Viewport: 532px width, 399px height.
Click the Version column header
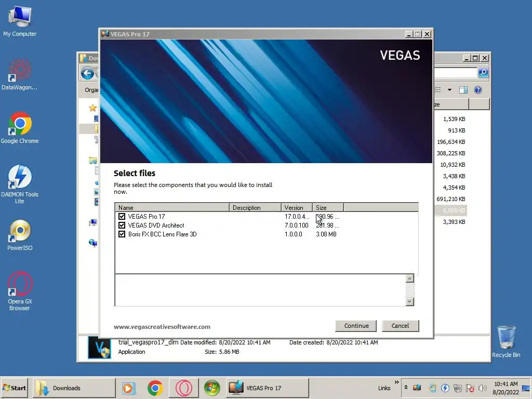click(x=297, y=207)
